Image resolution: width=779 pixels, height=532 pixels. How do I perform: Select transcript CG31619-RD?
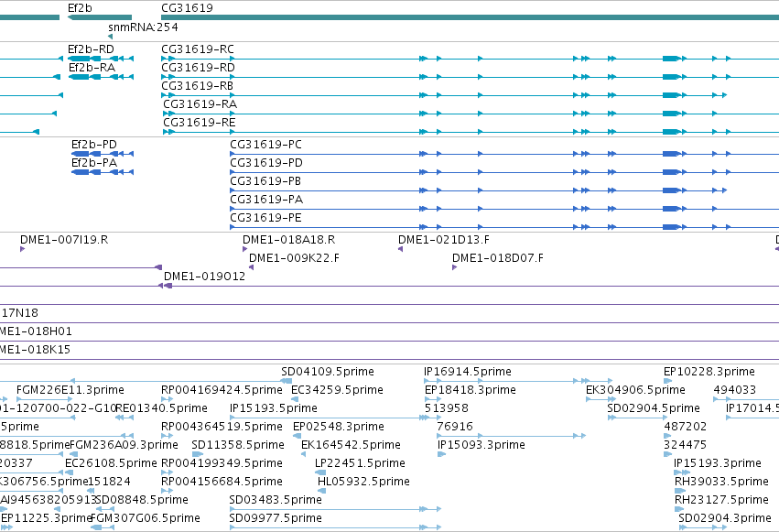click(199, 68)
